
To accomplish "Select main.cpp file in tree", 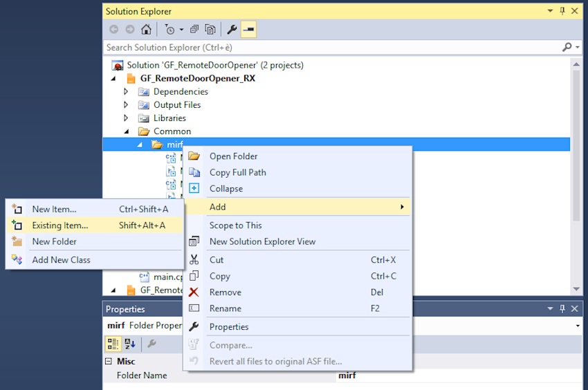I will point(161,277).
